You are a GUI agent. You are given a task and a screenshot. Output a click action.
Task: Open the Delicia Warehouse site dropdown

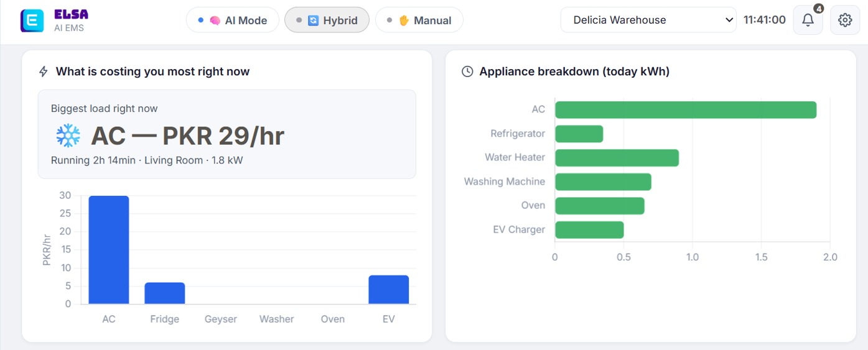[x=648, y=20]
